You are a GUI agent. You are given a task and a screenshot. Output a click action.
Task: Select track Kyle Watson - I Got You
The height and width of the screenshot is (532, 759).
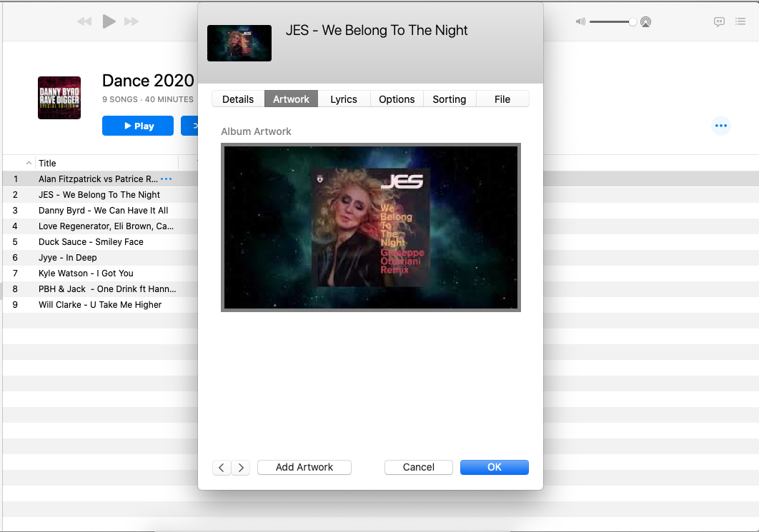coord(86,273)
